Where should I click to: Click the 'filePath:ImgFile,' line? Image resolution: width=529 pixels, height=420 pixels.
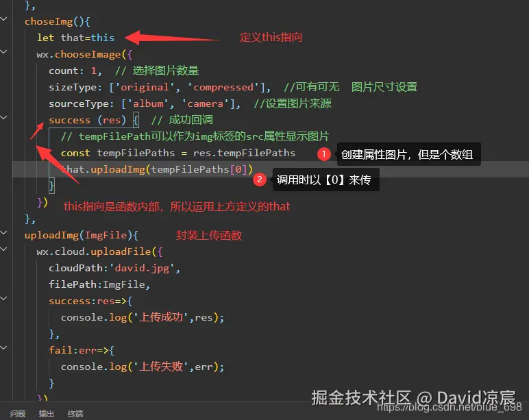coord(99,285)
